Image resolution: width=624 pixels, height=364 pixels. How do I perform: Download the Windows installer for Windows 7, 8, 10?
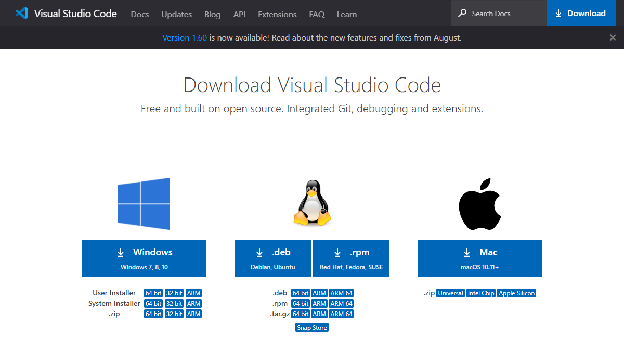click(144, 258)
